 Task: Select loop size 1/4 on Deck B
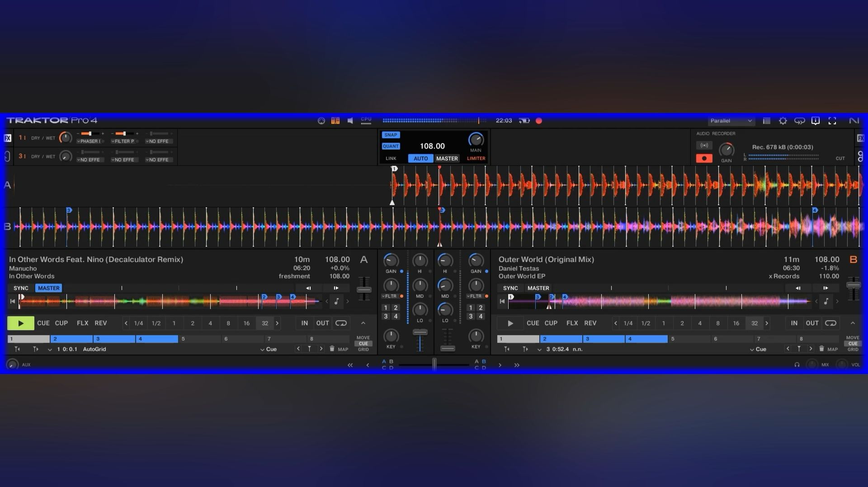click(628, 323)
